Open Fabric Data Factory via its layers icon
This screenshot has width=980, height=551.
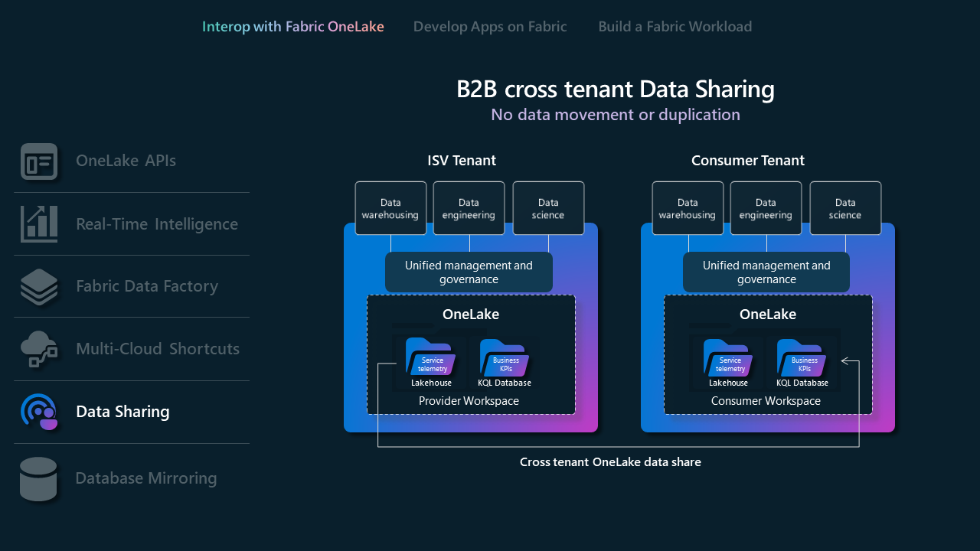point(39,286)
